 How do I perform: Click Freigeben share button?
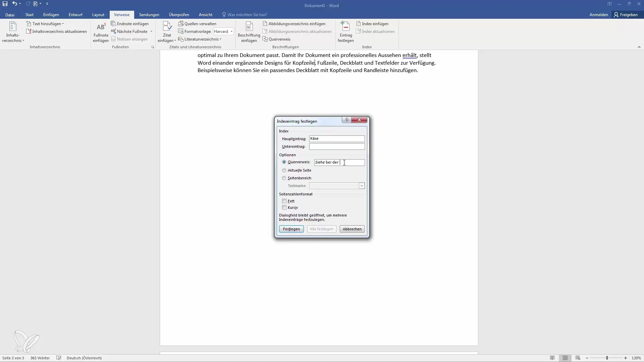[x=626, y=15]
